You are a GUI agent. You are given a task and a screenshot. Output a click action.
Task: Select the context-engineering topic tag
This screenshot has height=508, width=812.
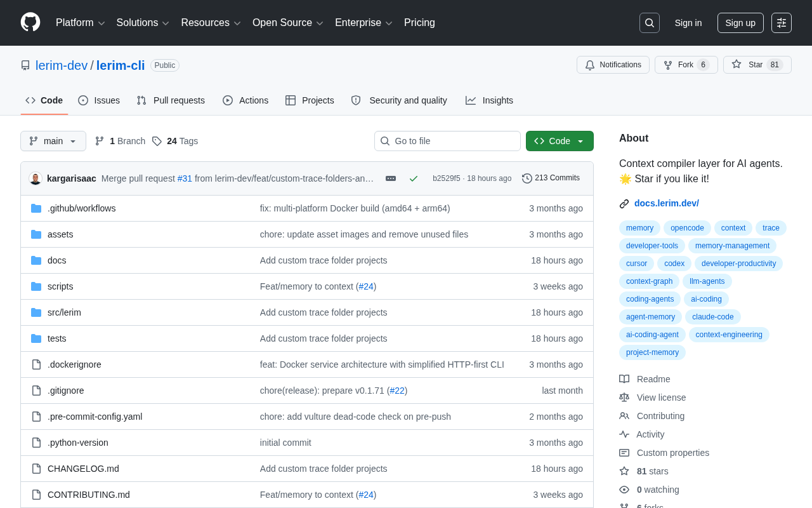pyautogui.click(x=729, y=335)
